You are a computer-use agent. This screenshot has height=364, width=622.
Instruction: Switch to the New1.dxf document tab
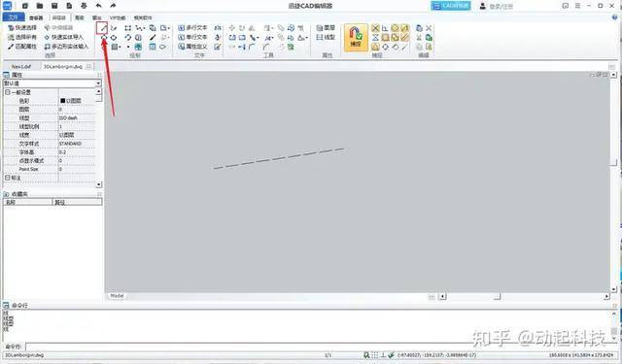coord(21,67)
